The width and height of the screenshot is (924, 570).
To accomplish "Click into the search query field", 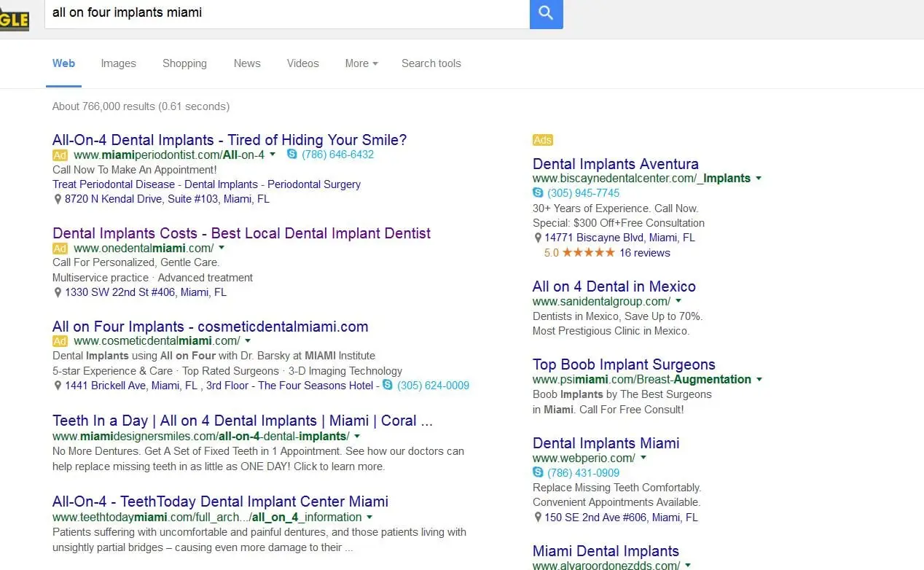I will tap(287, 13).
